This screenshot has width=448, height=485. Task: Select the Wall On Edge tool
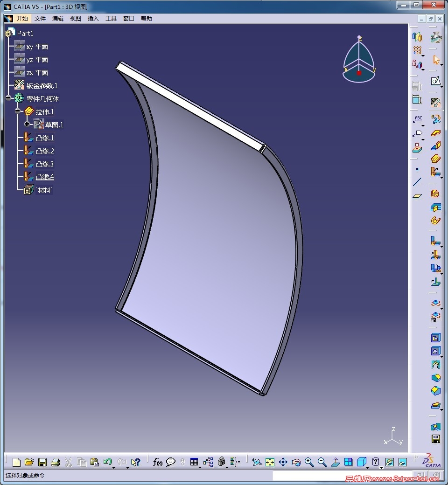[x=435, y=145]
